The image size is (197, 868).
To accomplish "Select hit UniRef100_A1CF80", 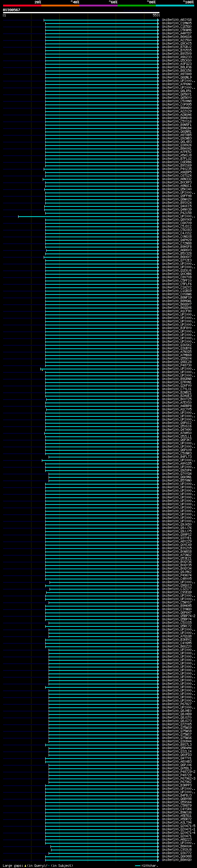I will (177, 311).
